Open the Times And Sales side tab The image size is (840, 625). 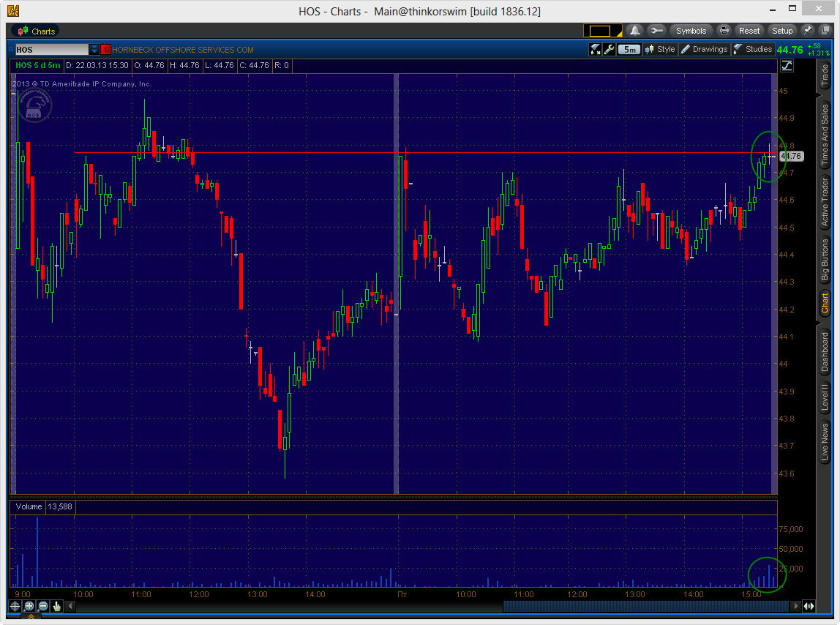[x=825, y=134]
